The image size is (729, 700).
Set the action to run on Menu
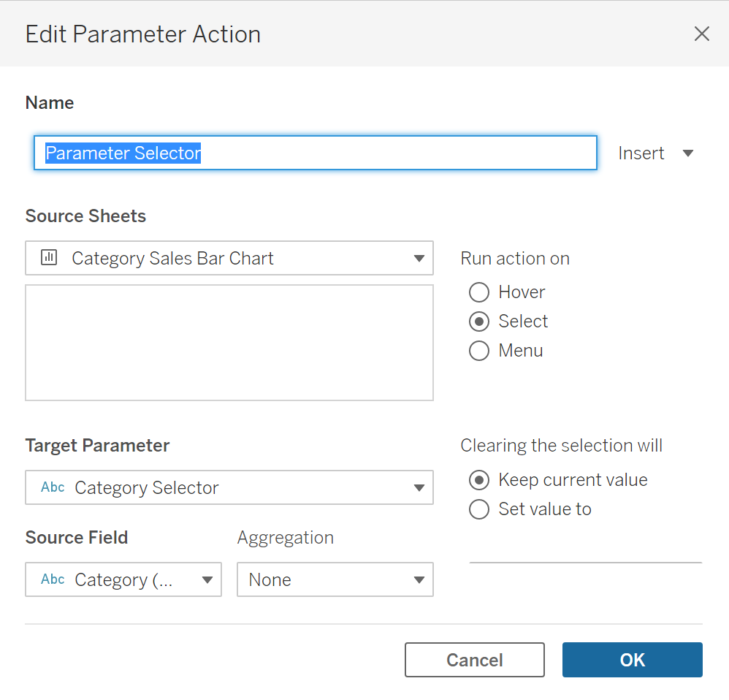pyautogui.click(x=479, y=351)
